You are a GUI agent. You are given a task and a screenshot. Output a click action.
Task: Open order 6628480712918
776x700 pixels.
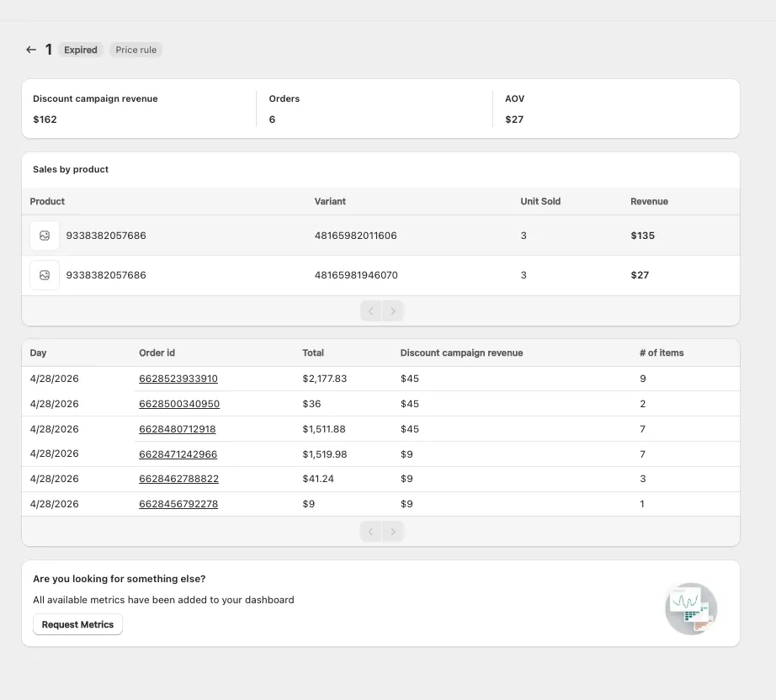(x=178, y=429)
